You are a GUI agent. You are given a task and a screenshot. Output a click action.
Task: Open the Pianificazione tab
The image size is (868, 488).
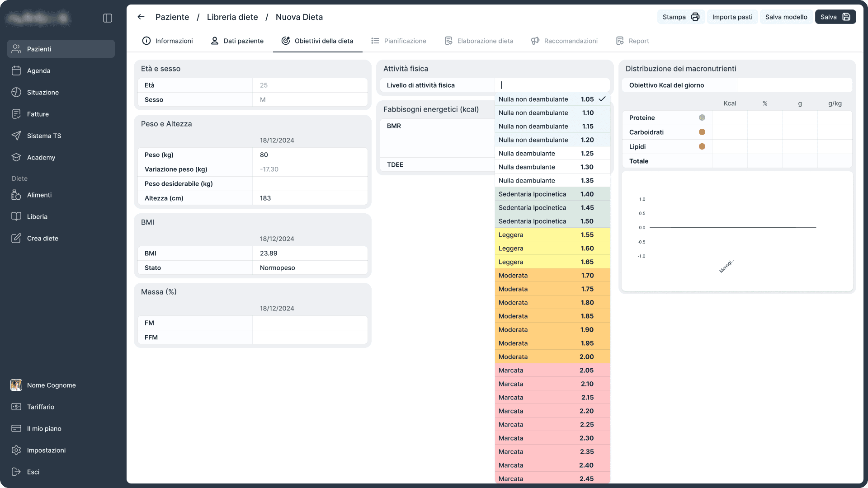point(399,41)
